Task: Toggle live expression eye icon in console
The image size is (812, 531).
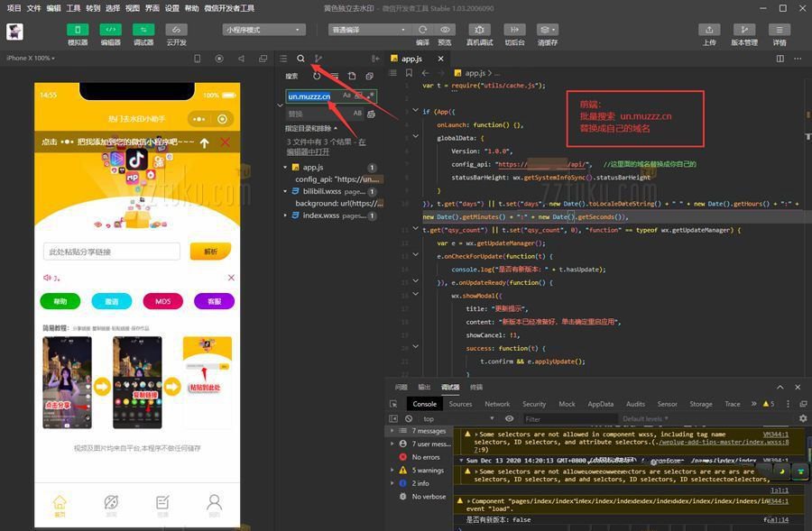Action: tap(510, 418)
